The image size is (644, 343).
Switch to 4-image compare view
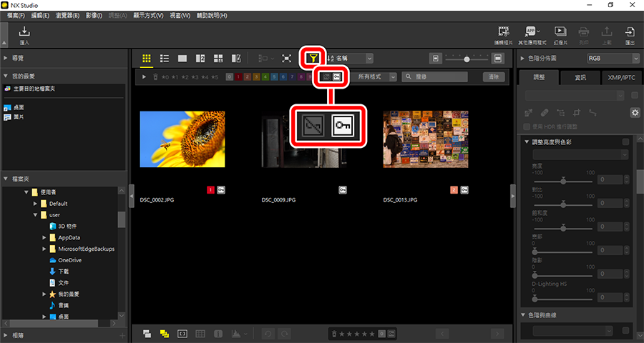point(218,59)
